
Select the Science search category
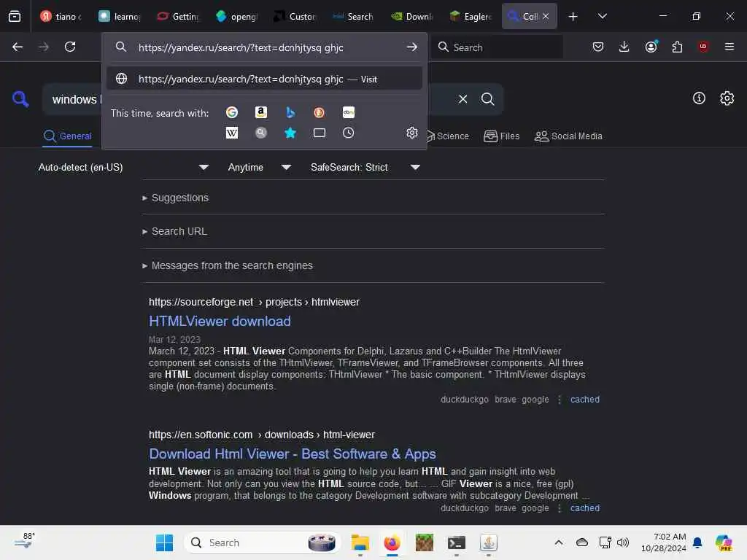click(447, 136)
